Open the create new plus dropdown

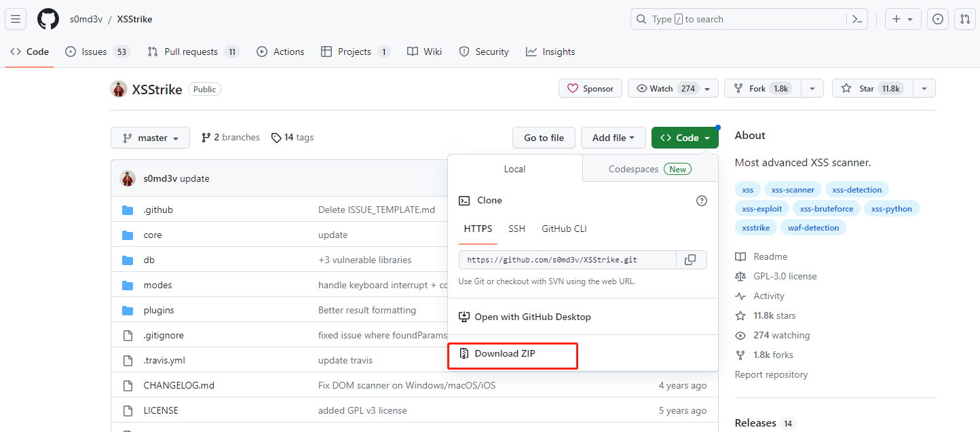tap(903, 19)
